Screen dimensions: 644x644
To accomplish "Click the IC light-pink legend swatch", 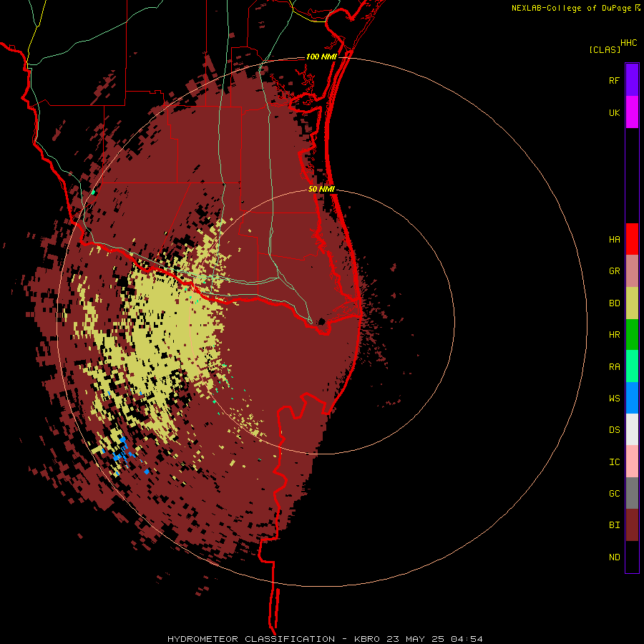I will 632,462.
